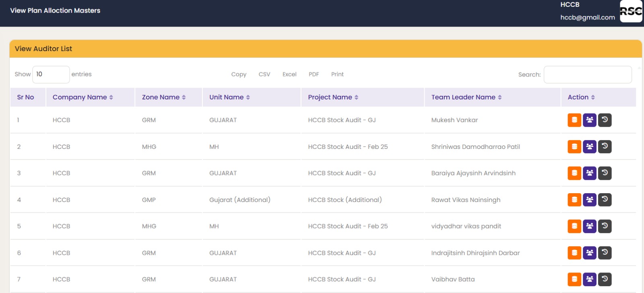Click orange database icon for Vaibhav Batta row
Image resolution: width=644 pixels, height=293 pixels.
point(574,279)
